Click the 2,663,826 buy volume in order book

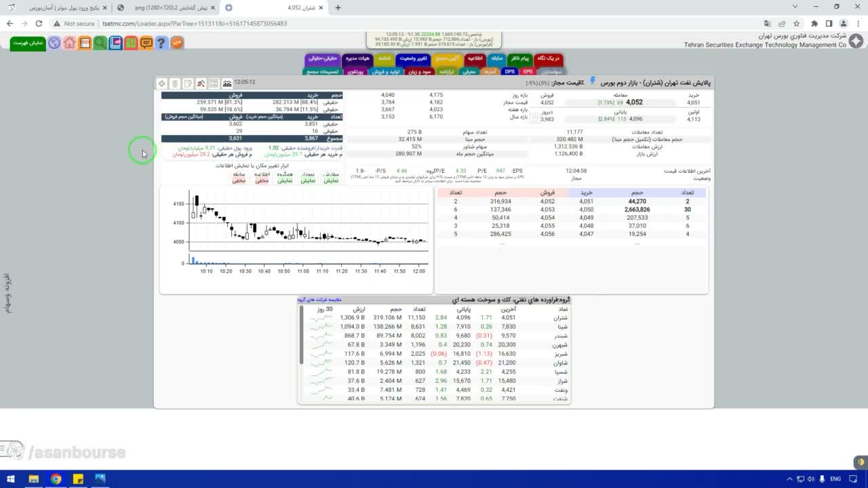pos(637,209)
